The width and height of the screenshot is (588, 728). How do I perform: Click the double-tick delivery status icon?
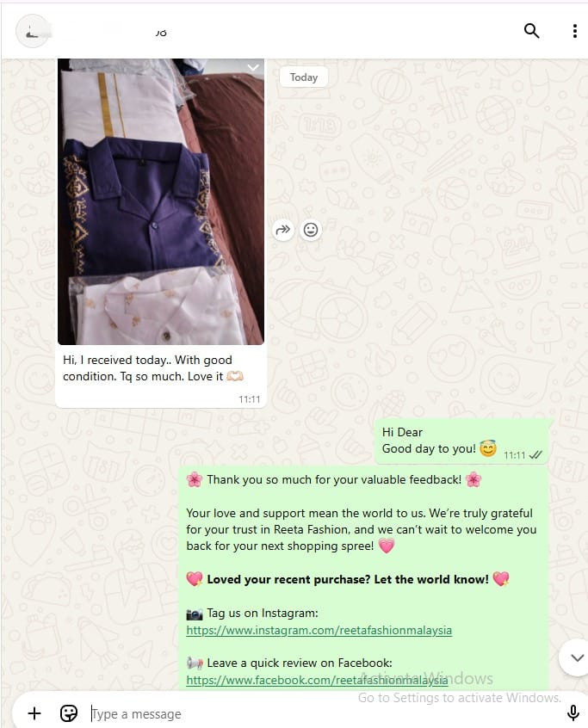[535, 455]
